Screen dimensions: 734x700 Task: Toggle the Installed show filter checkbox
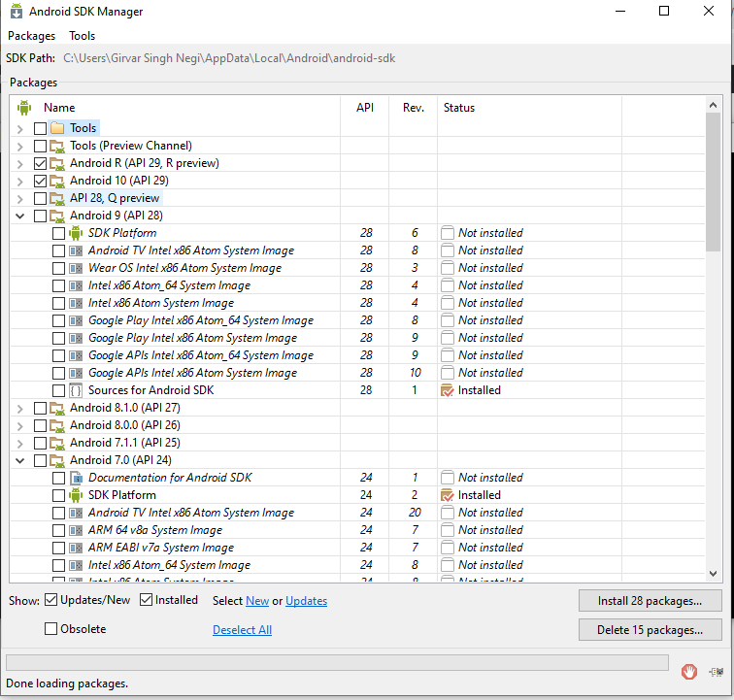(146, 599)
